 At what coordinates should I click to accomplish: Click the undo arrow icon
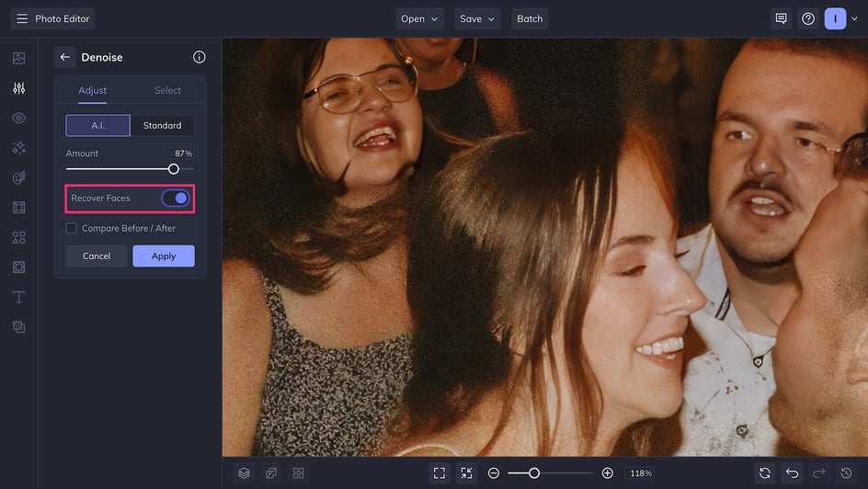point(792,473)
